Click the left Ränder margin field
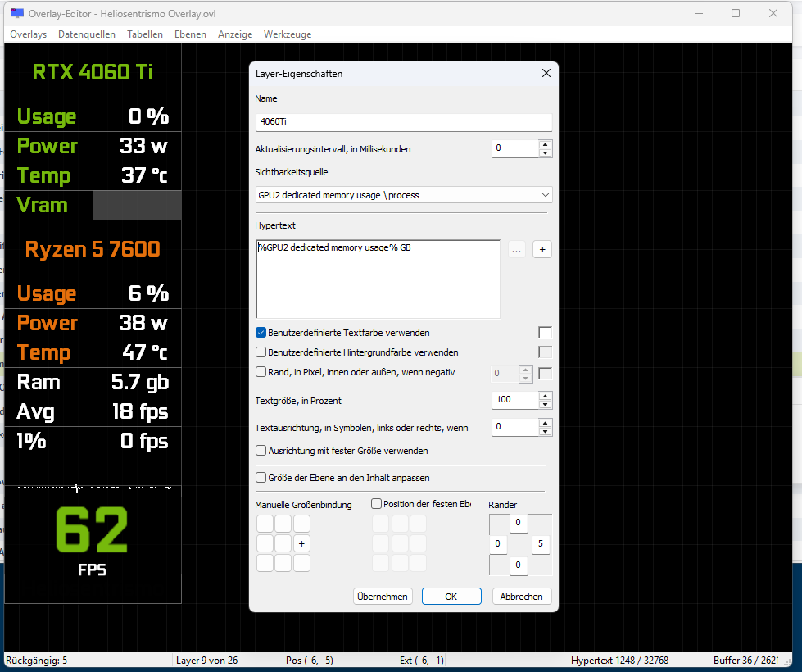Screen dimensions: 802x672 [x=498, y=544]
